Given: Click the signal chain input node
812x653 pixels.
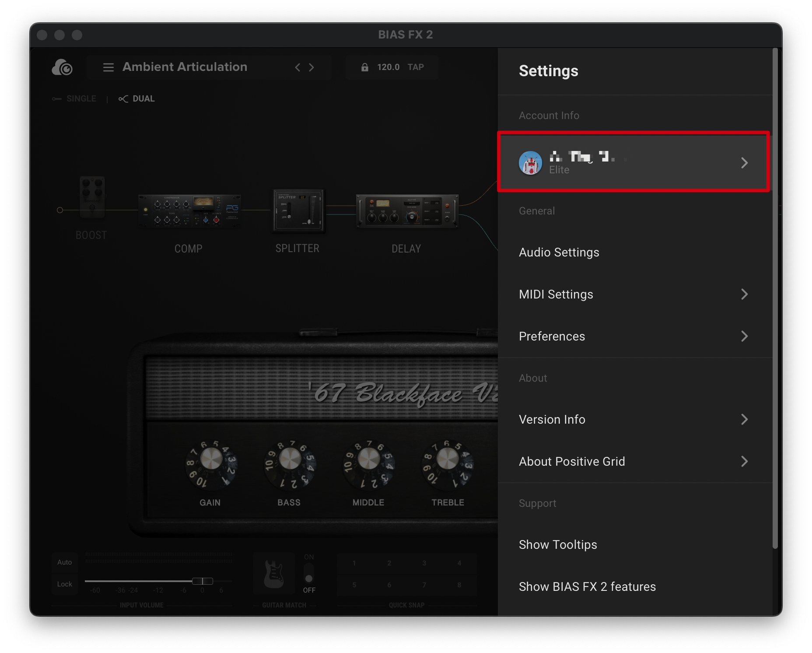Looking at the screenshot, I should (60, 210).
